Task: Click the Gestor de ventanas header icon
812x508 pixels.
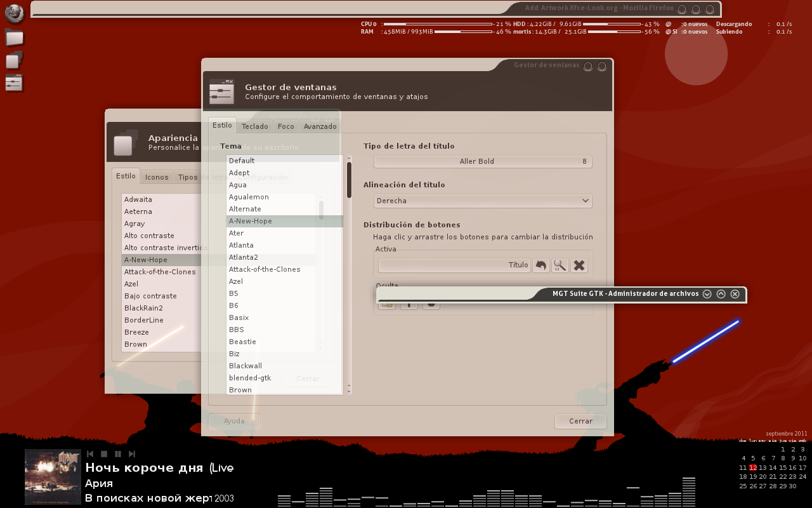Action: click(222, 91)
